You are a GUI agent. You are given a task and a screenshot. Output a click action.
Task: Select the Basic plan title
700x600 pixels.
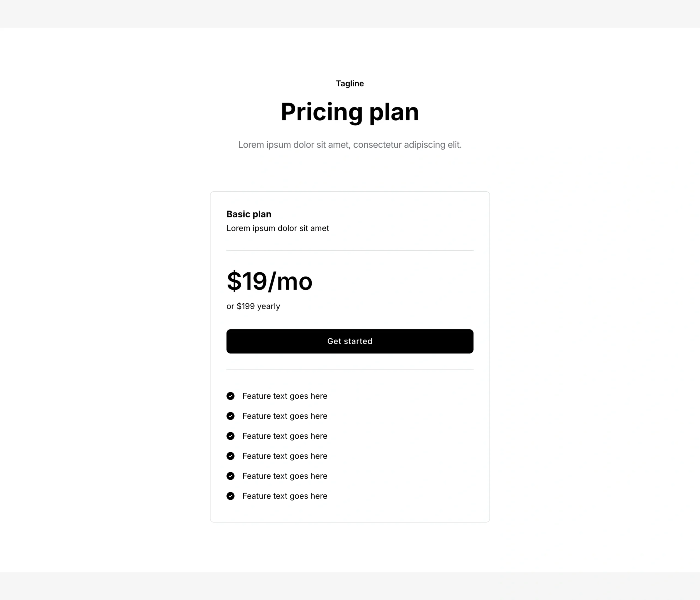249,214
